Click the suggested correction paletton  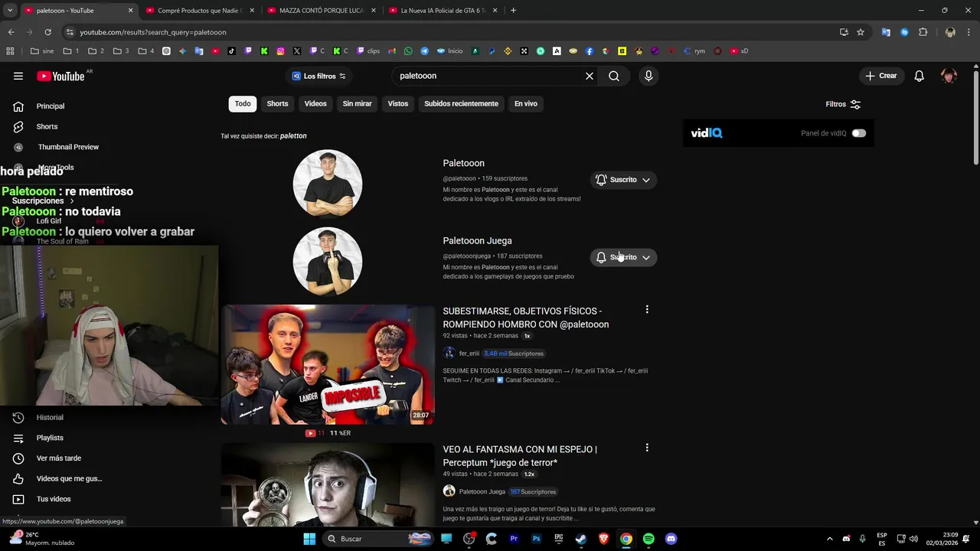293,136
